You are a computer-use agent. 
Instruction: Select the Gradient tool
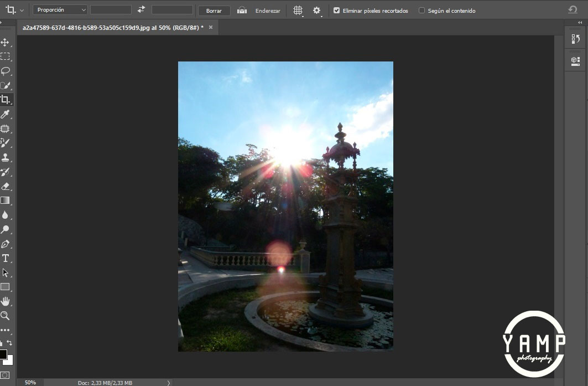coord(5,200)
